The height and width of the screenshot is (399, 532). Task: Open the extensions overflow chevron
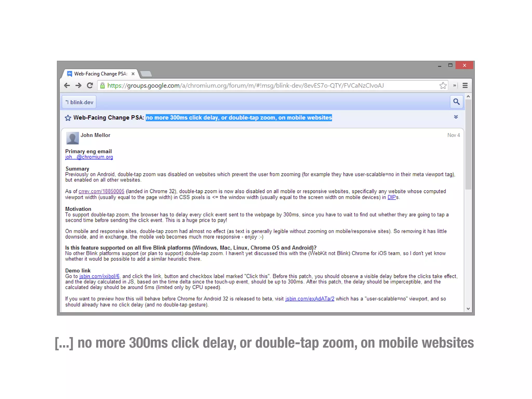(454, 86)
